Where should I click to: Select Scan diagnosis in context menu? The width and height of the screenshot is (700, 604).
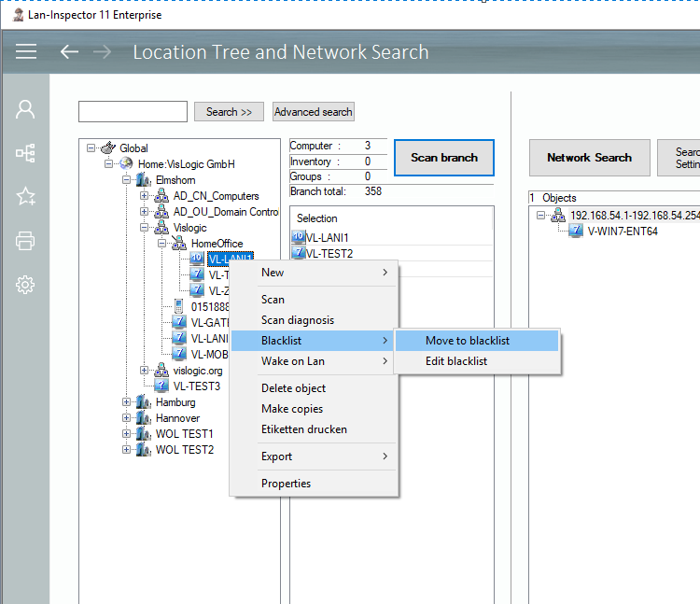(x=297, y=320)
